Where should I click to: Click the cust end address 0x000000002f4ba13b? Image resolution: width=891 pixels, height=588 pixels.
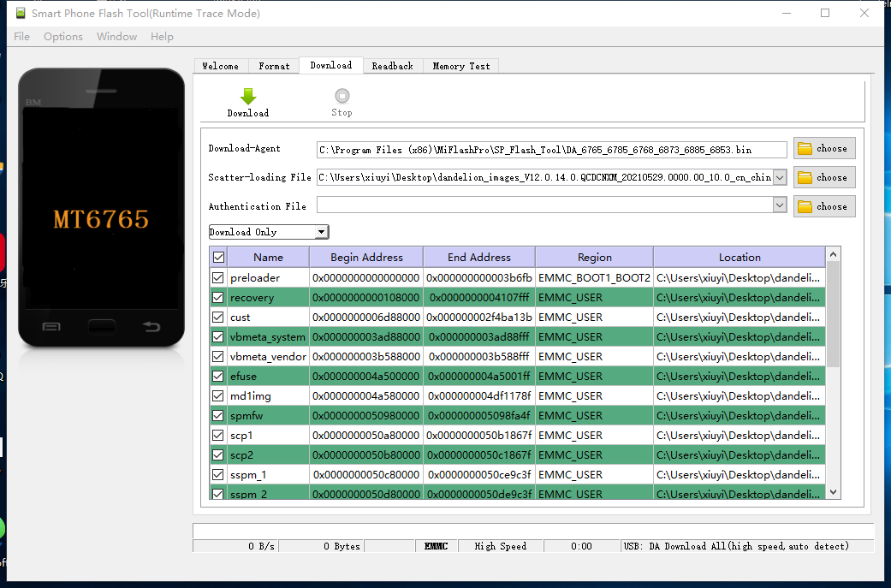(479, 317)
